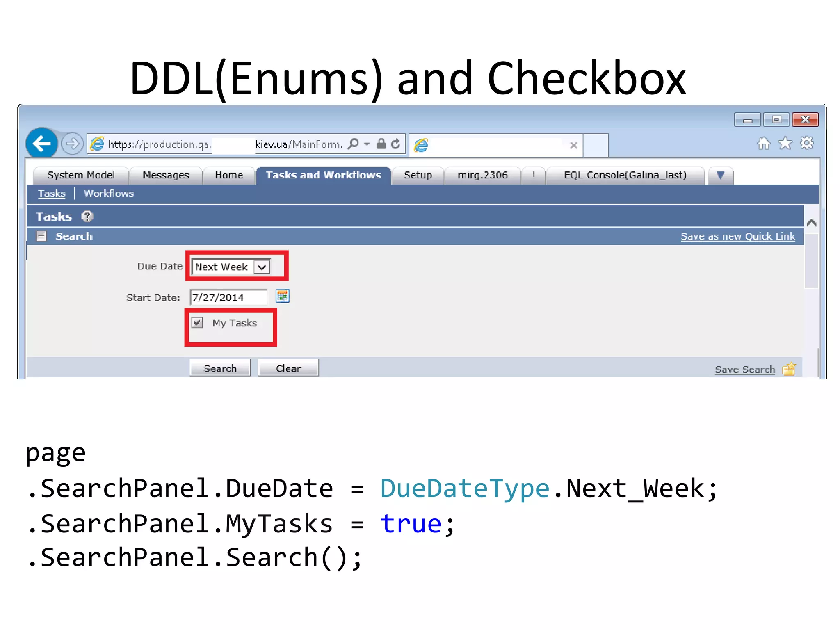The image size is (840, 630).
Task: Open the address bar search dropdown arrow
Action: point(367,144)
